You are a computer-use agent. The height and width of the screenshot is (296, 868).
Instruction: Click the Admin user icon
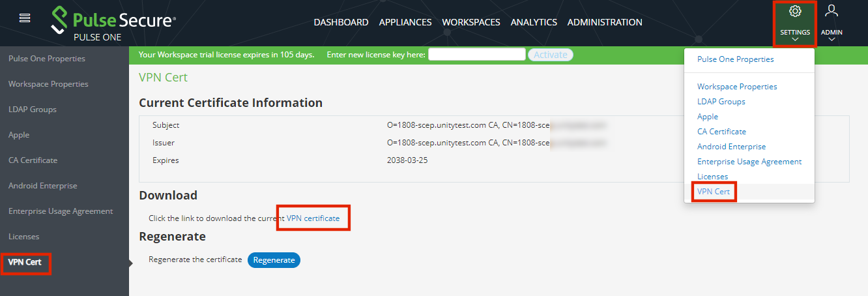tap(832, 10)
